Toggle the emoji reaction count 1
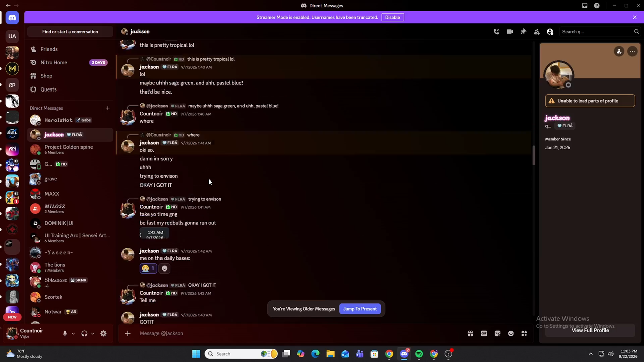 (x=148, y=268)
